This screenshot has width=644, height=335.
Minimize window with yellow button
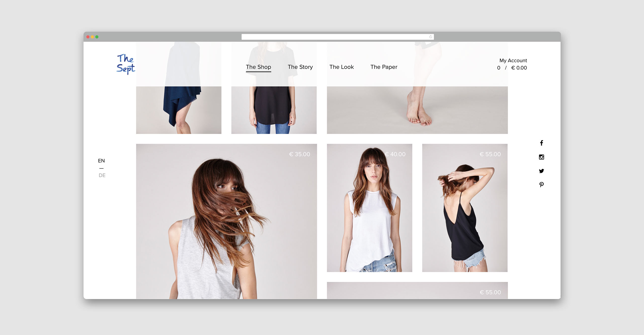92,37
